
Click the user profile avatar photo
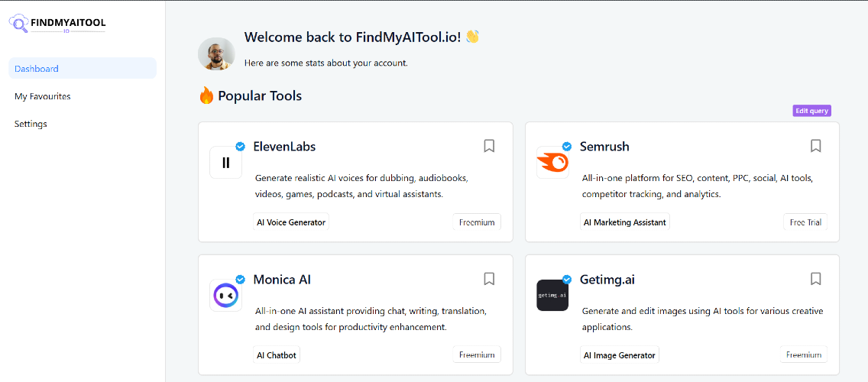pos(216,53)
